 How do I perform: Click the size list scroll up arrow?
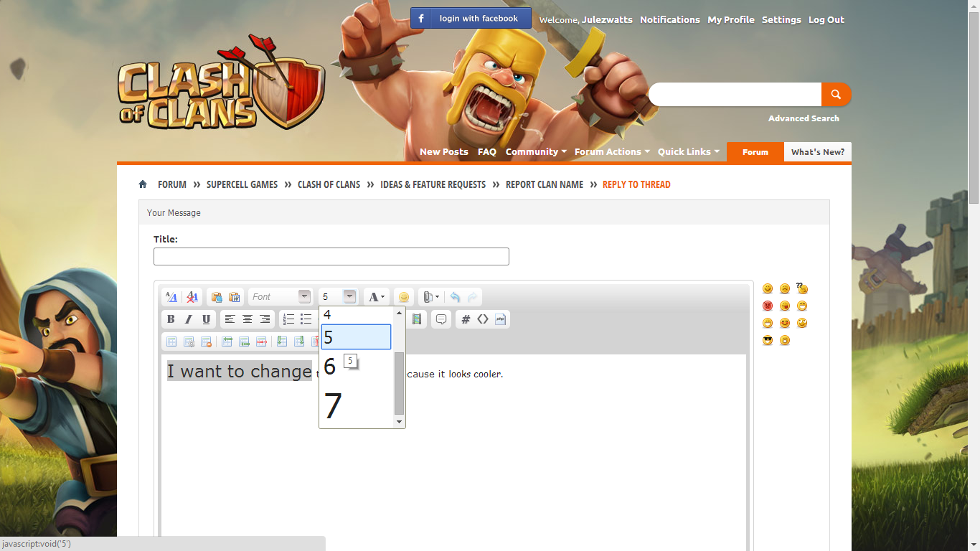coord(400,312)
